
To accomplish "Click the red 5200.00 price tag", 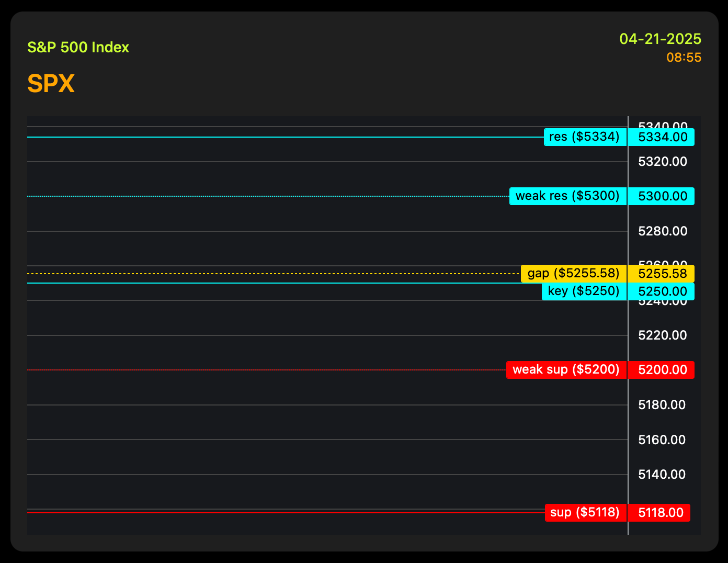I will pyautogui.click(x=661, y=370).
